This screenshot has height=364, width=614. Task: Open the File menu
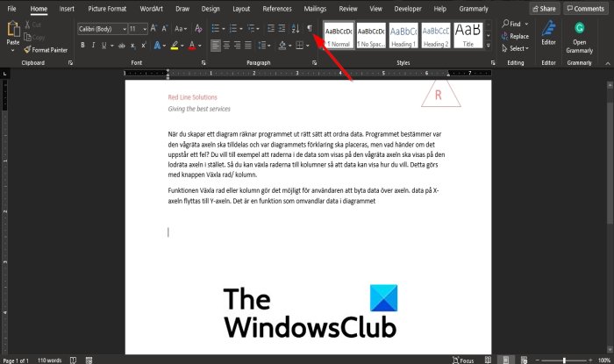[11, 9]
